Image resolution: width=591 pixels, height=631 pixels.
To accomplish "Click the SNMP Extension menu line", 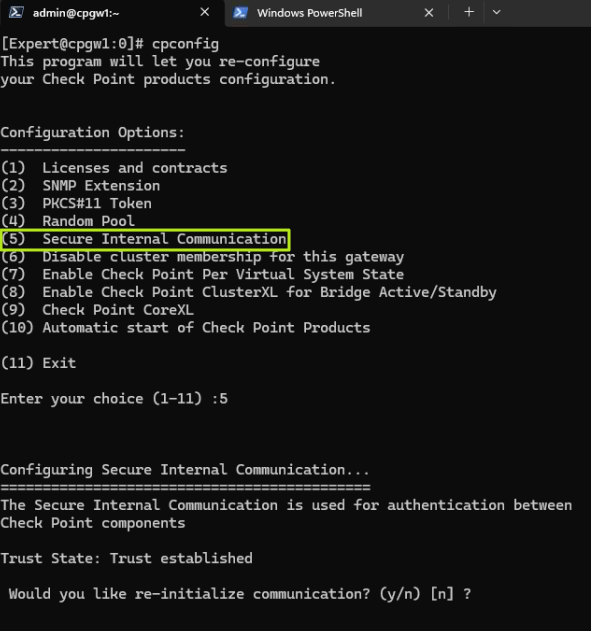I will pyautogui.click(x=80, y=186).
